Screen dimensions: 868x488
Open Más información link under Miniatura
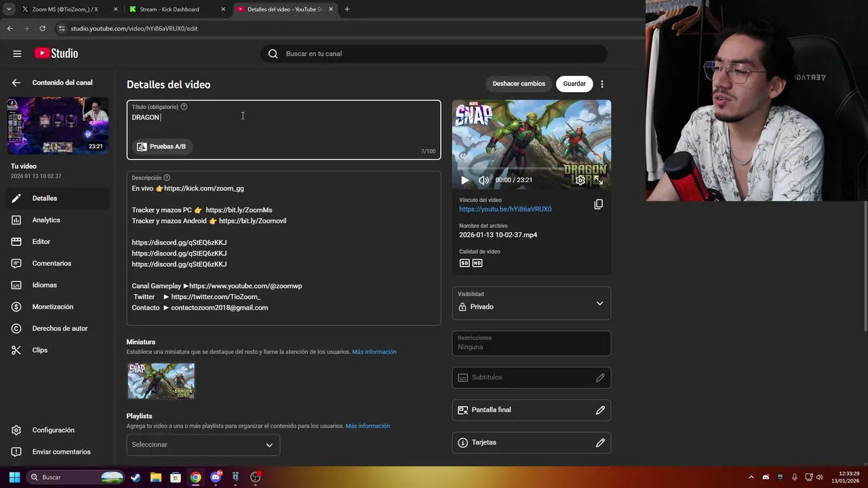(x=374, y=352)
